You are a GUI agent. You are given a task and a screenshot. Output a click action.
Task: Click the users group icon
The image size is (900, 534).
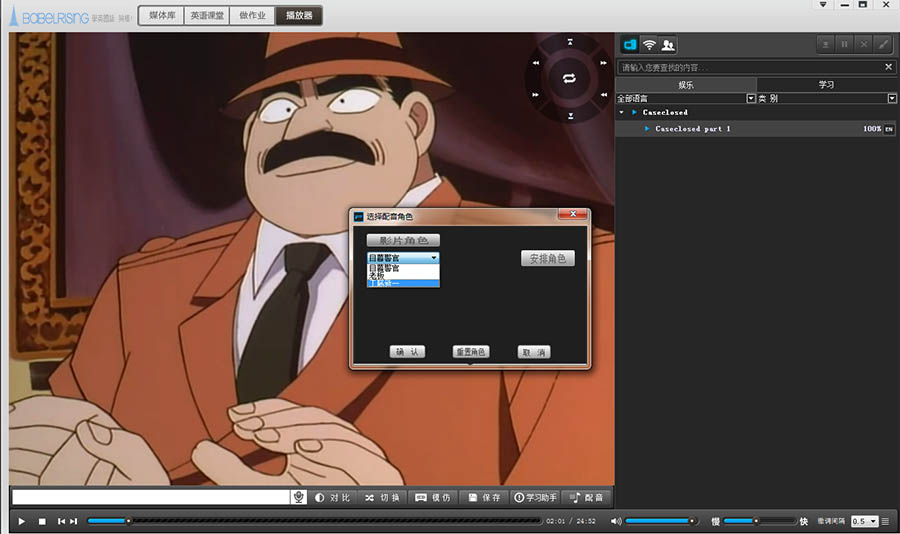click(x=668, y=45)
